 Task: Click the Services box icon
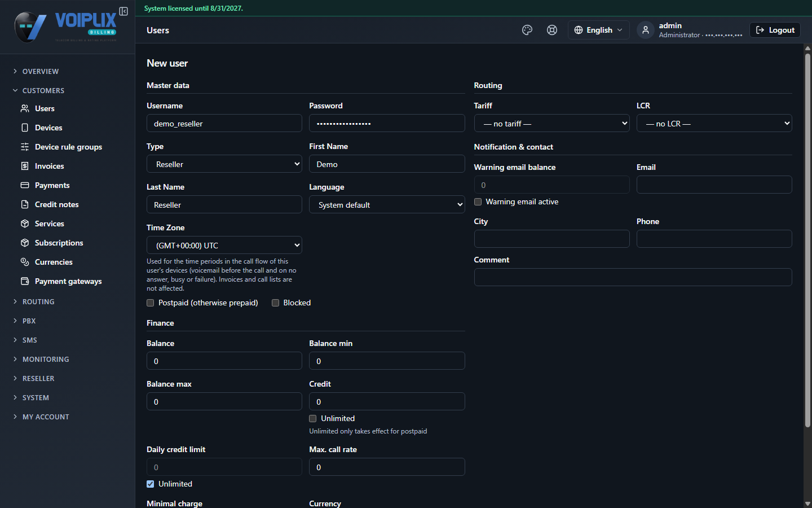(x=25, y=224)
